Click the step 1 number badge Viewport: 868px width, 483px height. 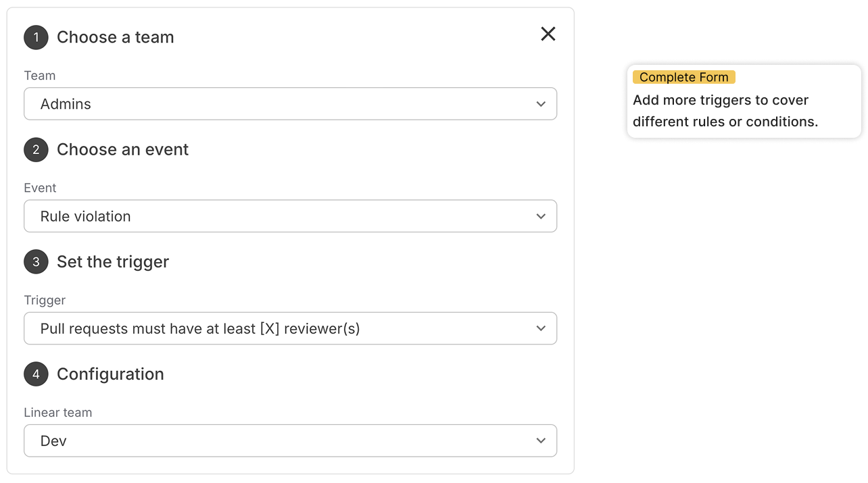[36, 38]
